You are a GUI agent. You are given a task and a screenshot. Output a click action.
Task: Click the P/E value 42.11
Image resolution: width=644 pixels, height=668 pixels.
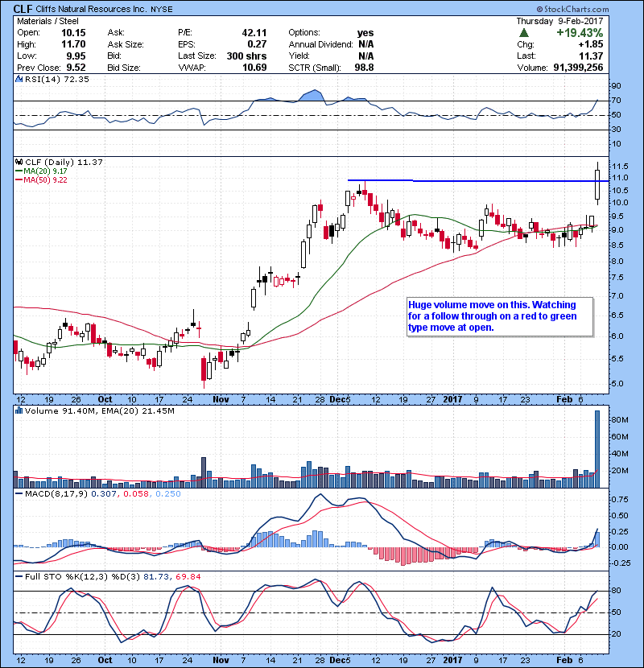click(x=254, y=33)
